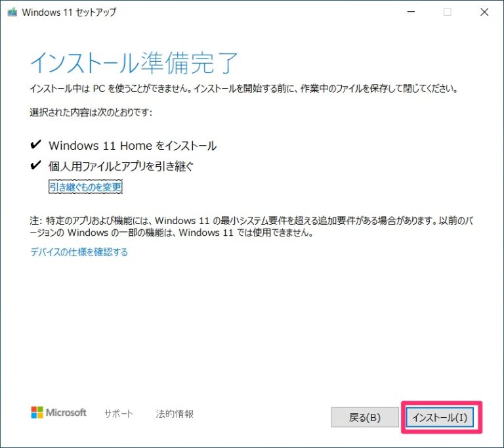
Task: Click the Windows 11 Home をインストール text
Action: (x=133, y=146)
